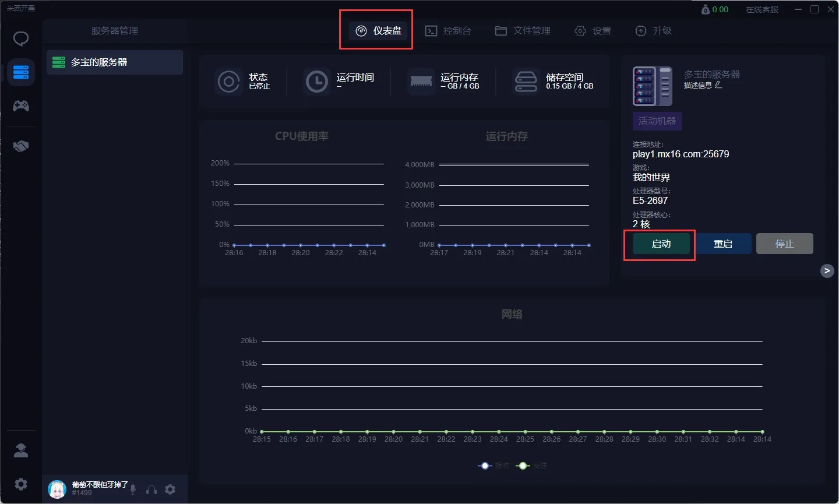Open app settings gear in left sidebar
The width and height of the screenshot is (839, 504).
click(x=21, y=484)
